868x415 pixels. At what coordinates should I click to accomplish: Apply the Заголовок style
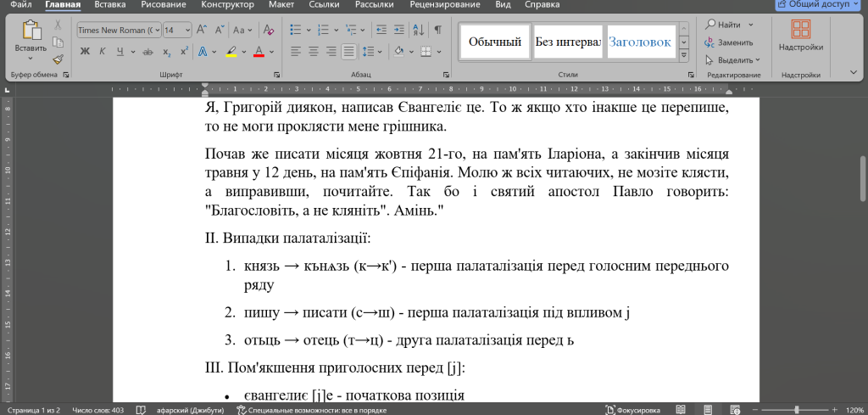(641, 42)
